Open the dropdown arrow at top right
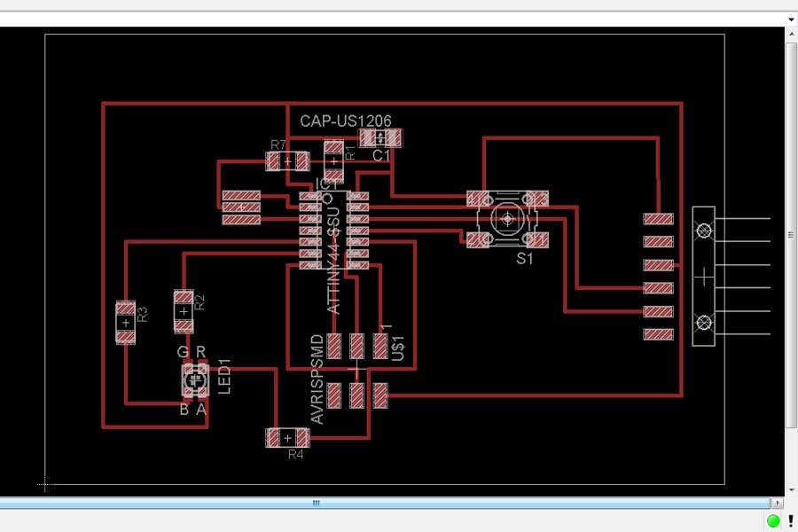Viewport: 798px width, 532px height. click(791, 20)
